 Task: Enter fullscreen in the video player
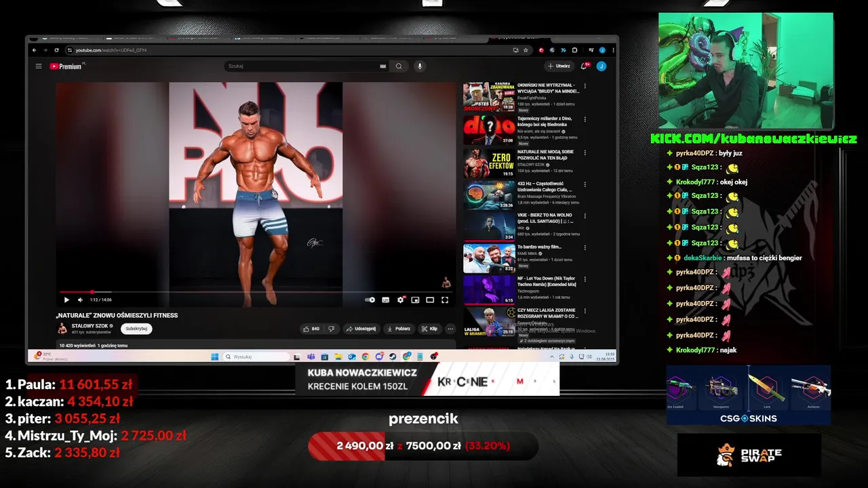[x=445, y=300]
